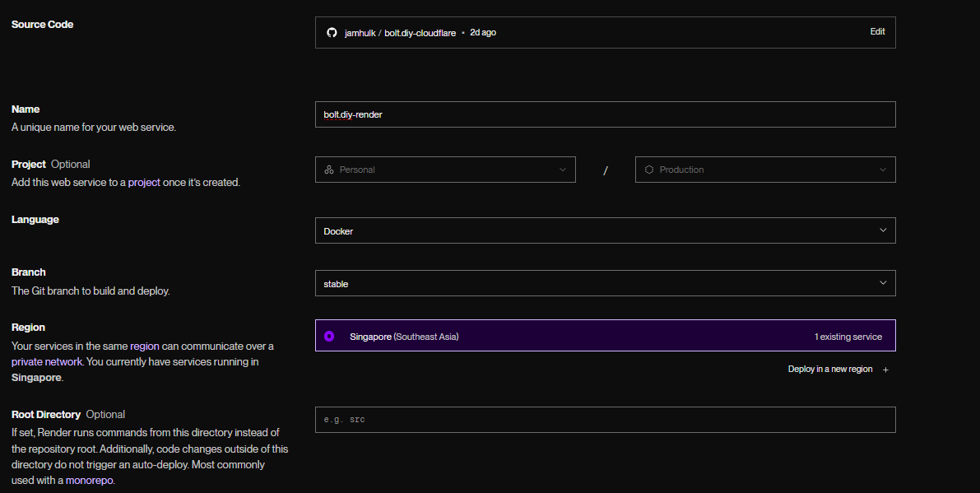
Task: Click the plus icon next to Deploy in a new region
Action: pyautogui.click(x=885, y=370)
